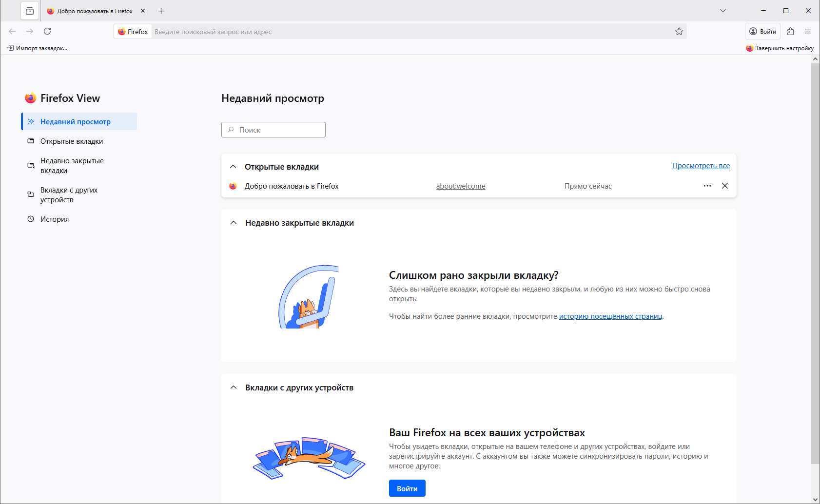
Task: Select Открытые вкладки in the sidebar
Action: (x=72, y=141)
